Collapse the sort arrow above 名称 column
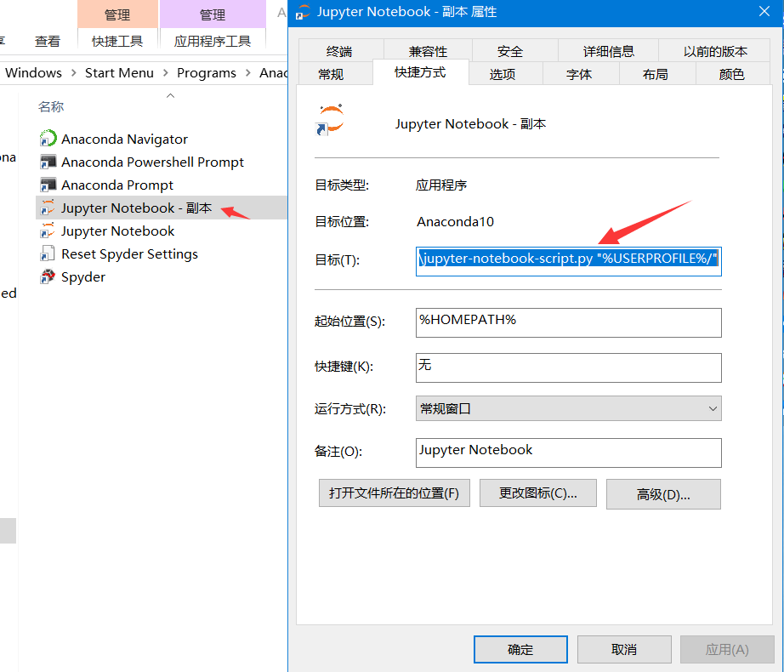Image resolution: width=784 pixels, height=672 pixels. coord(171,95)
